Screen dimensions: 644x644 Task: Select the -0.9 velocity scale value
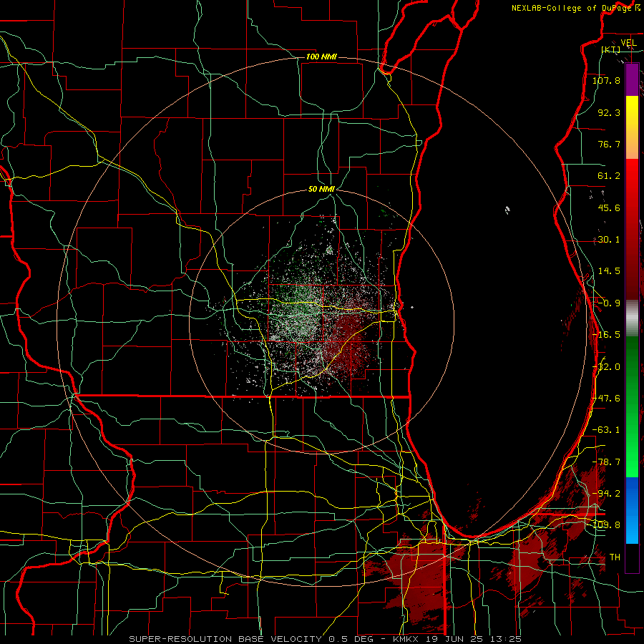coord(609,303)
